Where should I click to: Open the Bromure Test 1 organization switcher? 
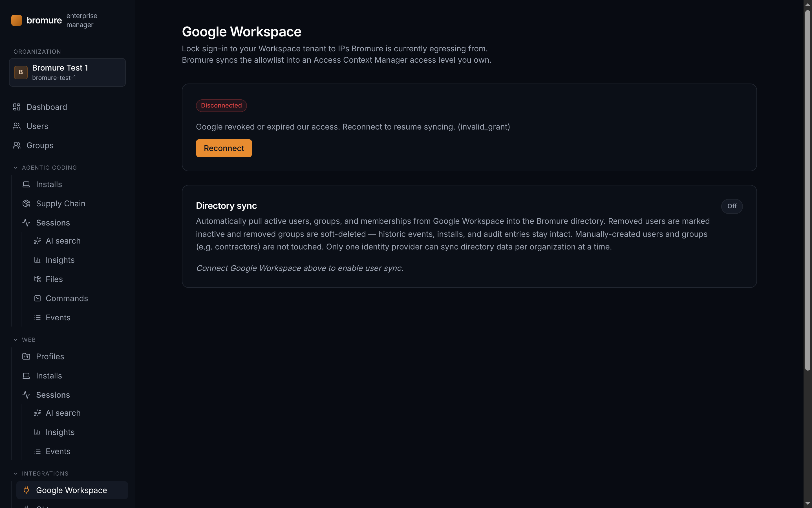point(67,72)
